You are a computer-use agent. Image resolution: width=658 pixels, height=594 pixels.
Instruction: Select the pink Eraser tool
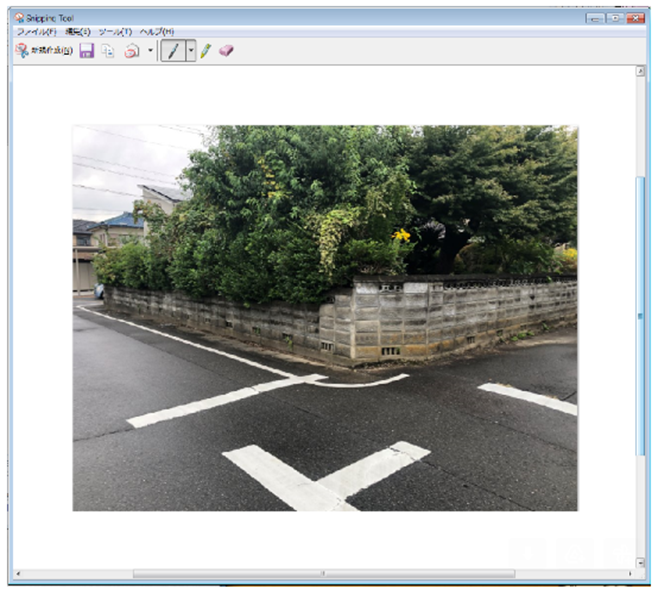pos(226,51)
